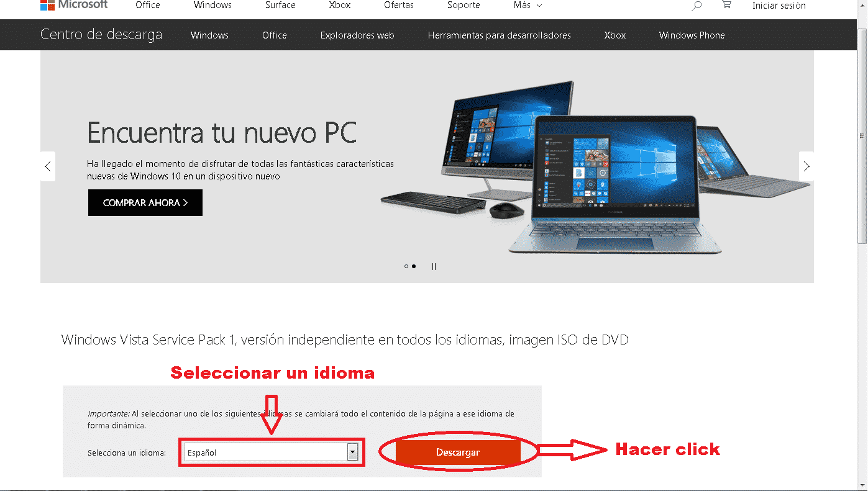Select the second carousel dot indicator
Screen dimensions: 868x491
[414, 266]
